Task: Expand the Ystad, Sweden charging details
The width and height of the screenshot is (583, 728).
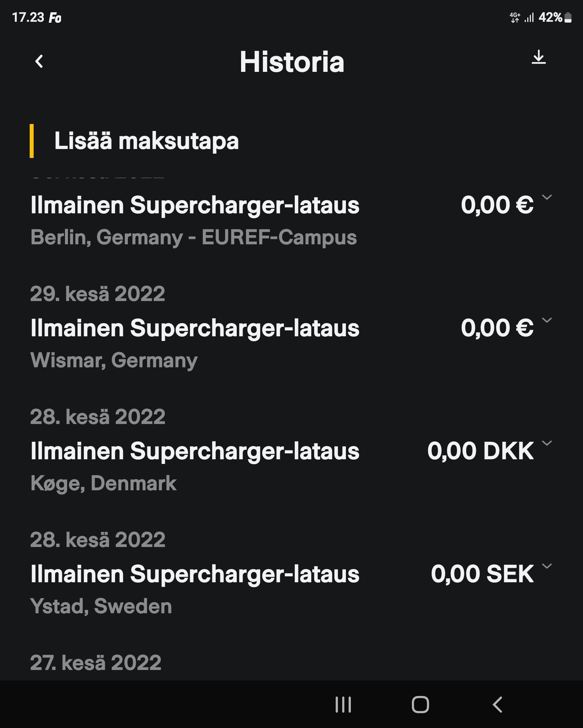Action: click(x=547, y=566)
